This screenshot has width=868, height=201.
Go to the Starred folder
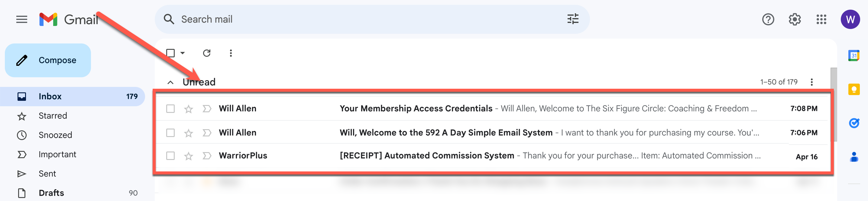pyautogui.click(x=53, y=116)
